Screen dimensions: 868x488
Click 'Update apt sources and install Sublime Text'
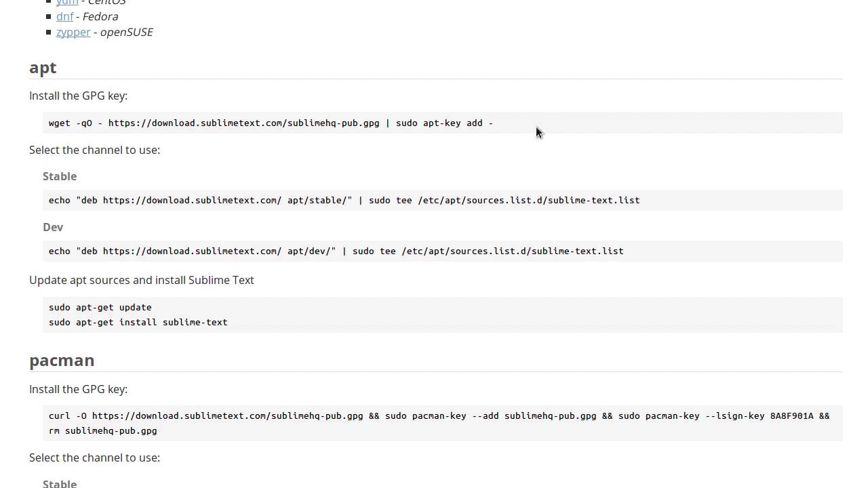pyautogui.click(x=142, y=280)
